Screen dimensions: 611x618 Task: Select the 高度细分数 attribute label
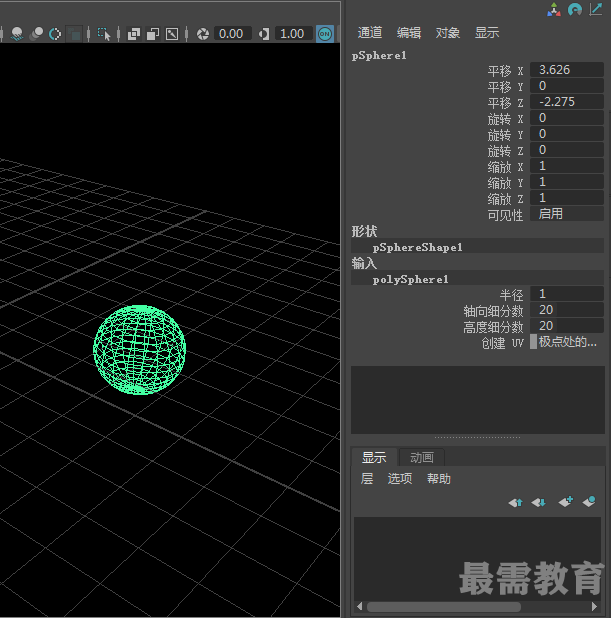[x=493, y=327]
